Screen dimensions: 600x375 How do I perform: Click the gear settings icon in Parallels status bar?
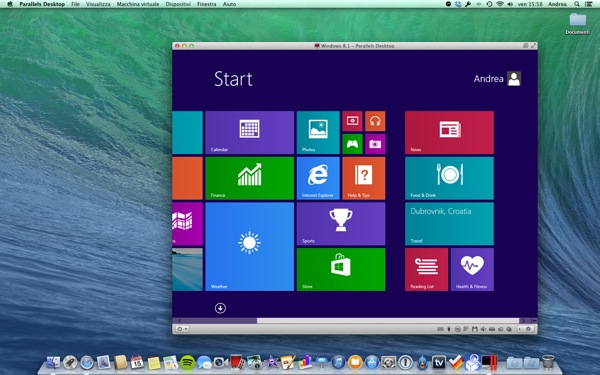point(528,329)
